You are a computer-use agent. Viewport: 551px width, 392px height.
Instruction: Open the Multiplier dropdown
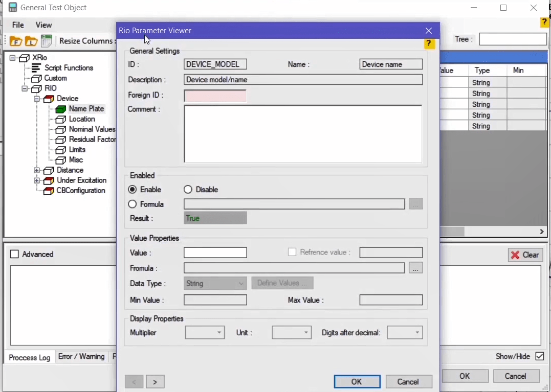coord(205,333)
